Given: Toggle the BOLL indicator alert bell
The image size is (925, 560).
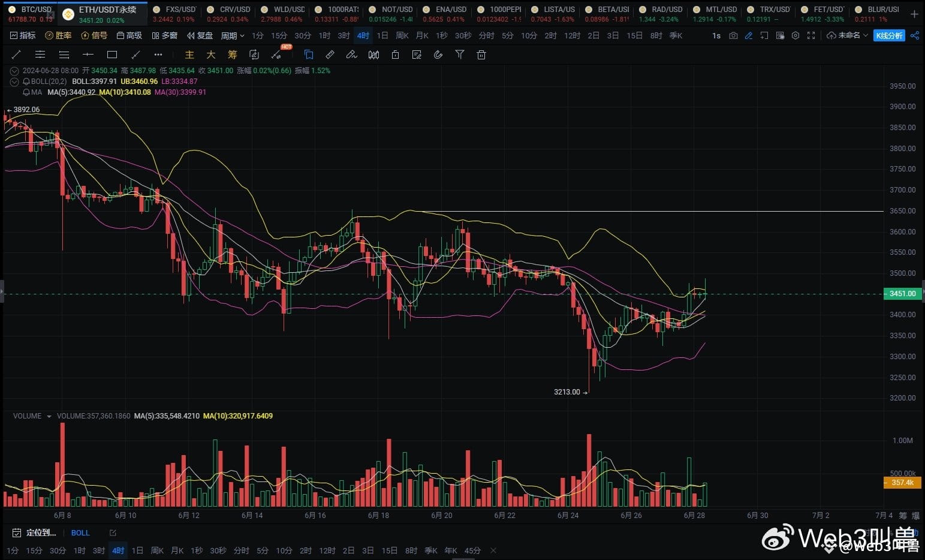Looking at the screenshot, I should point(26,82).
